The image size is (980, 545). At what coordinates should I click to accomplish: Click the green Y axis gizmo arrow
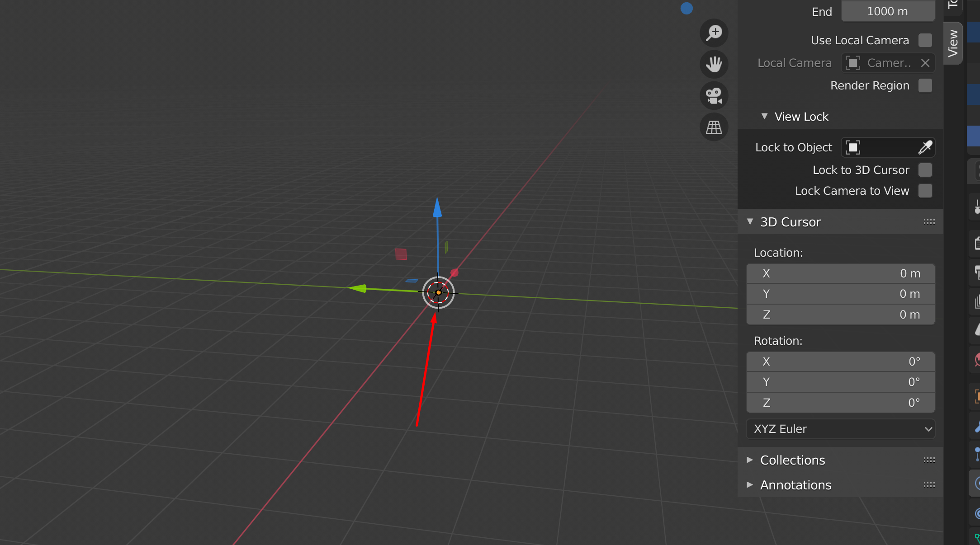pos(358,288)
